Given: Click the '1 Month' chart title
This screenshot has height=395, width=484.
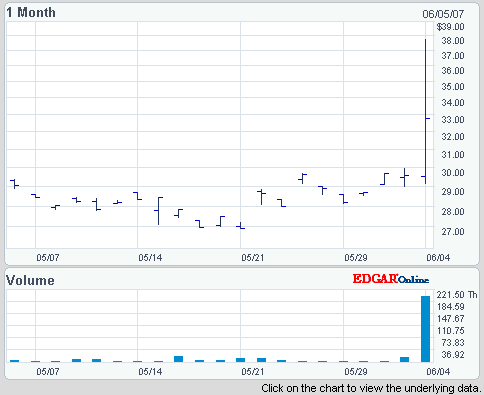Looking at the screenshot, I should (31, 12).
